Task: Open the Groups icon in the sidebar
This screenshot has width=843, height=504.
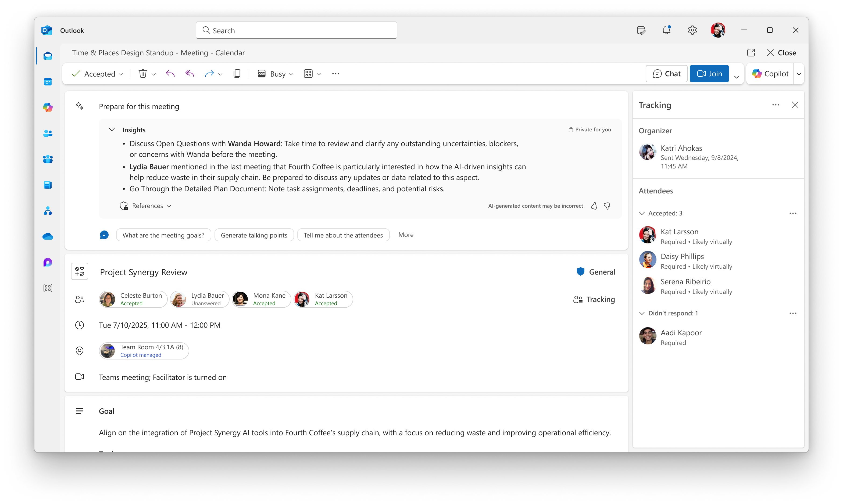Action: click(x=48, y=159)
